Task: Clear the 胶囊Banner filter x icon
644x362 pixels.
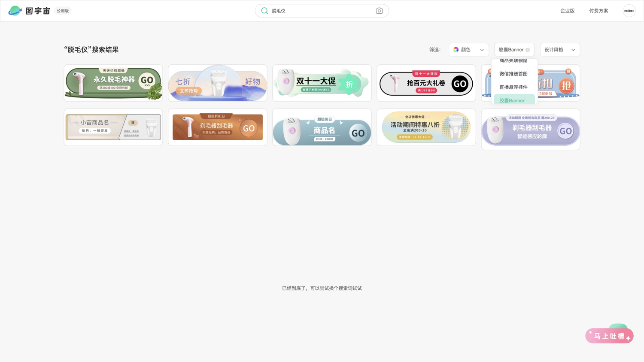Action: (528, 50)
